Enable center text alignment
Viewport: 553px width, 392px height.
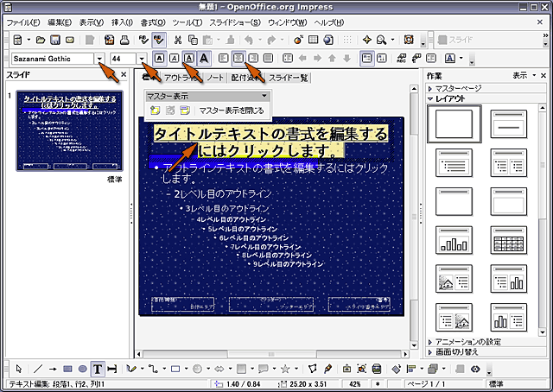click(238, 59)
